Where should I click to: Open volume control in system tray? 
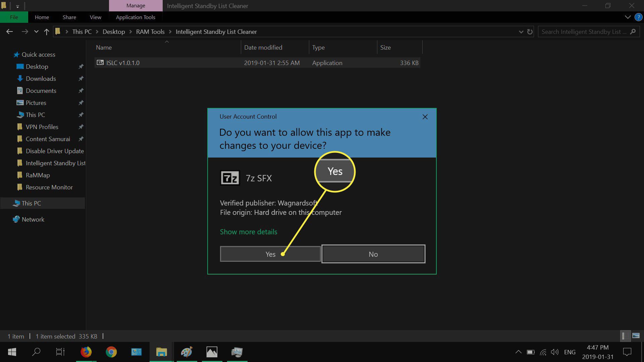pyautogui.click(x=555, y=352)
